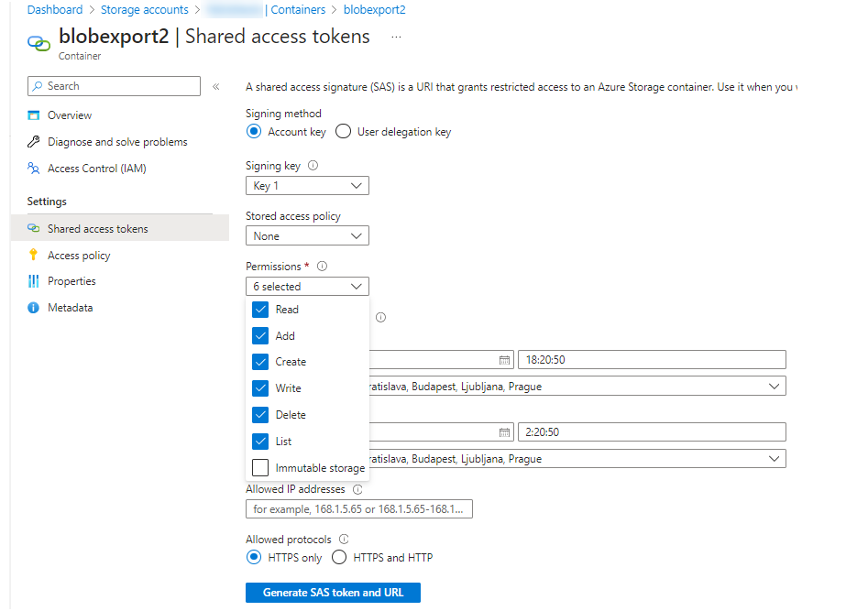Image resolution: width=868 pixels, height=611 pixels.
Task: Open the Signing key Key 1 dropdown
Action: tap(307, 185)
